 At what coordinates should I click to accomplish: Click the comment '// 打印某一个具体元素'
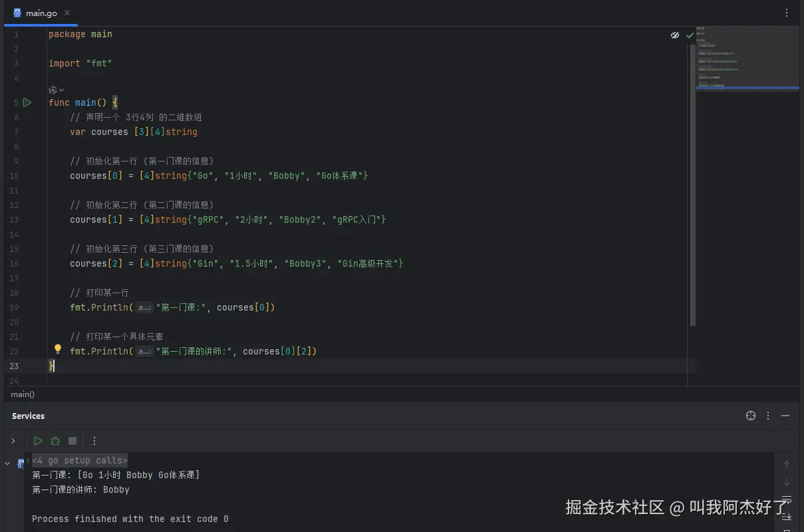point(116,336)
